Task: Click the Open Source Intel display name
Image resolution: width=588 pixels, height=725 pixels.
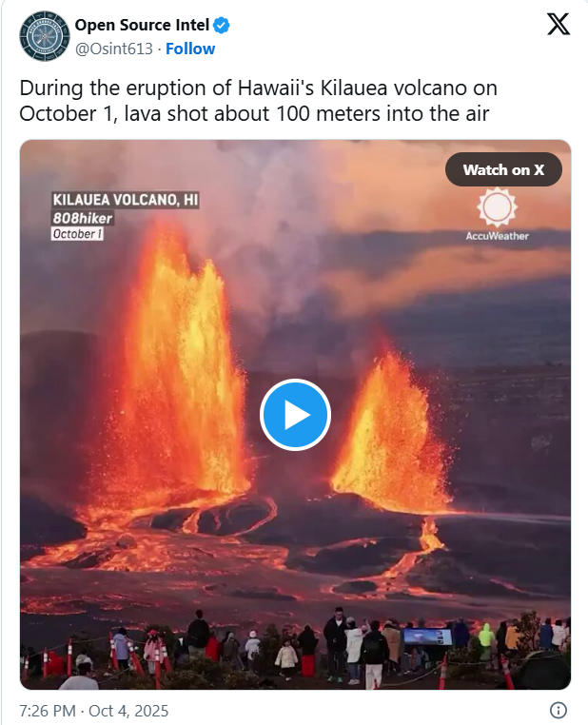Action: pyautogui.click(x=142, y=25)
